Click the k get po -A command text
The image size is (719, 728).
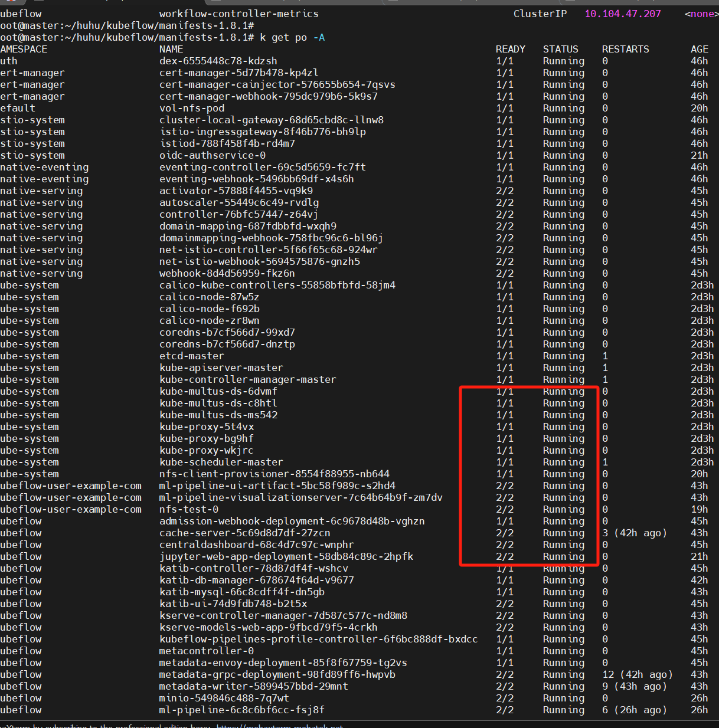(292, 38)
